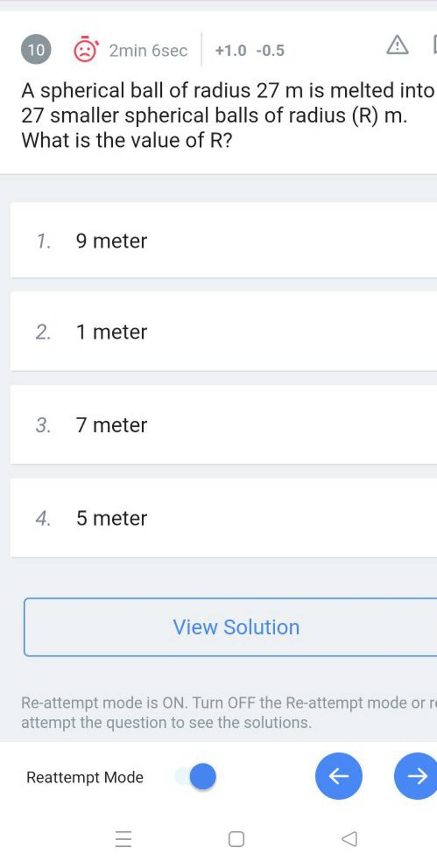This screenshot has height=868, width=437.
Task: Tap the 2min 6sec timer text
Action: [x=148, y=51]
